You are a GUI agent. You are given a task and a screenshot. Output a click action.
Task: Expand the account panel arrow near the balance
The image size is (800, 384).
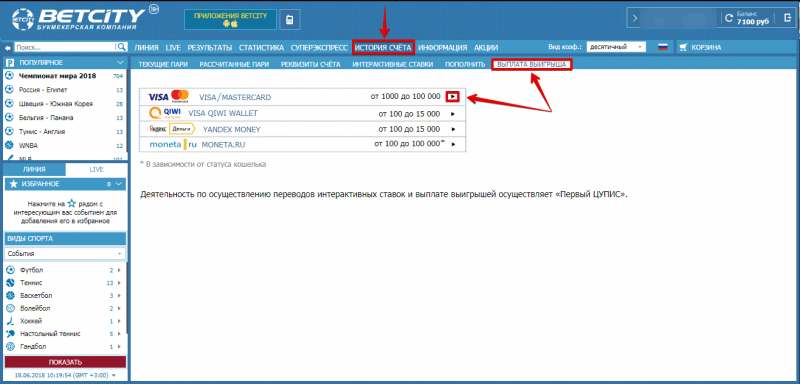click(x=635, y=19)
